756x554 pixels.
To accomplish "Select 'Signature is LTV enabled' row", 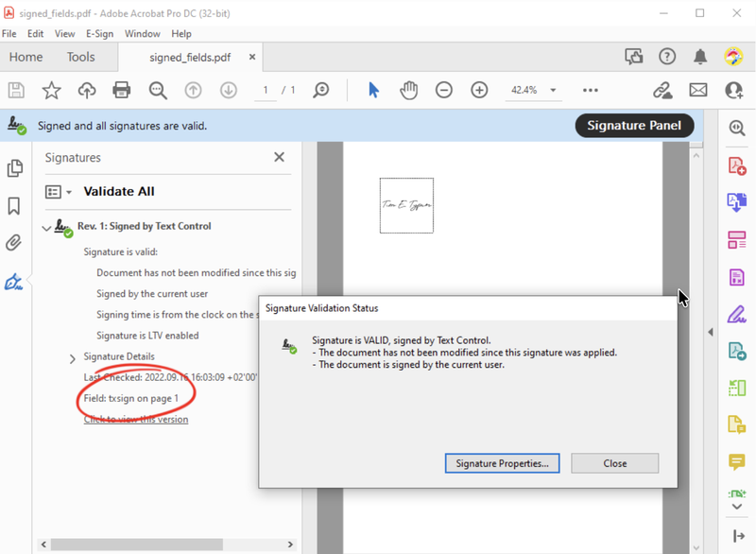I will 147,335.
